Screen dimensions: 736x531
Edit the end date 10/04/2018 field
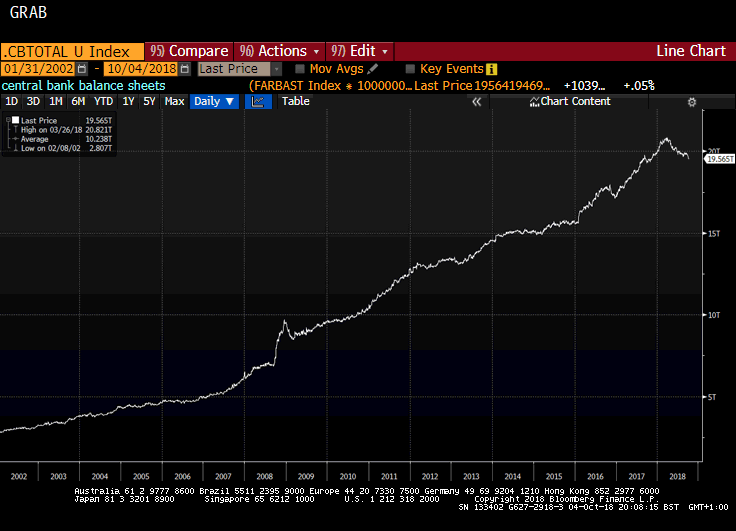tap(142, 69)
